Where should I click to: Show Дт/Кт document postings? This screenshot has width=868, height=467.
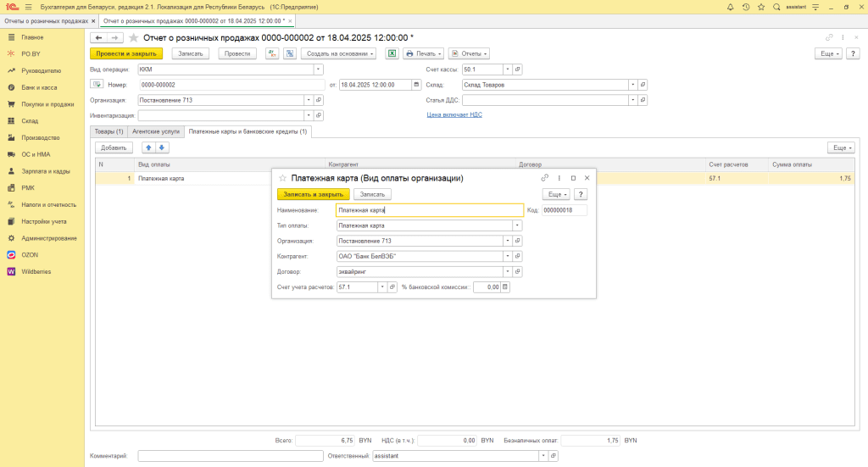(x=272, y=53)
